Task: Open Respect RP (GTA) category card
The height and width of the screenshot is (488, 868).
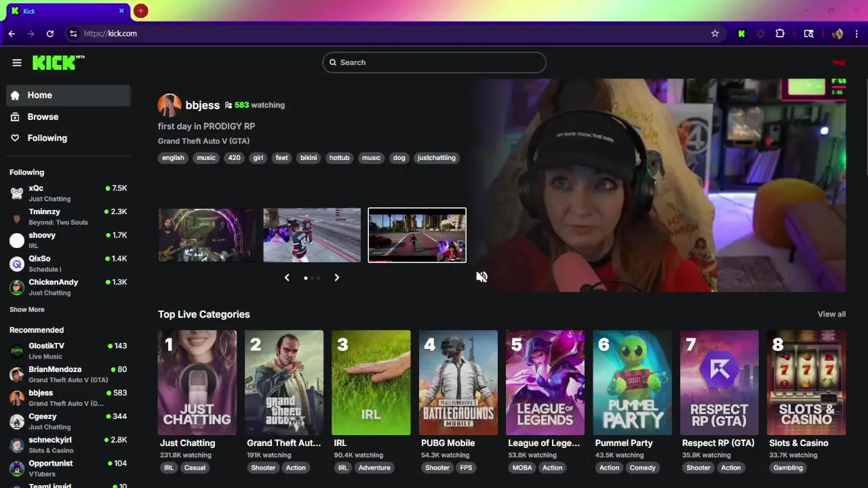Action: (719, 382)
